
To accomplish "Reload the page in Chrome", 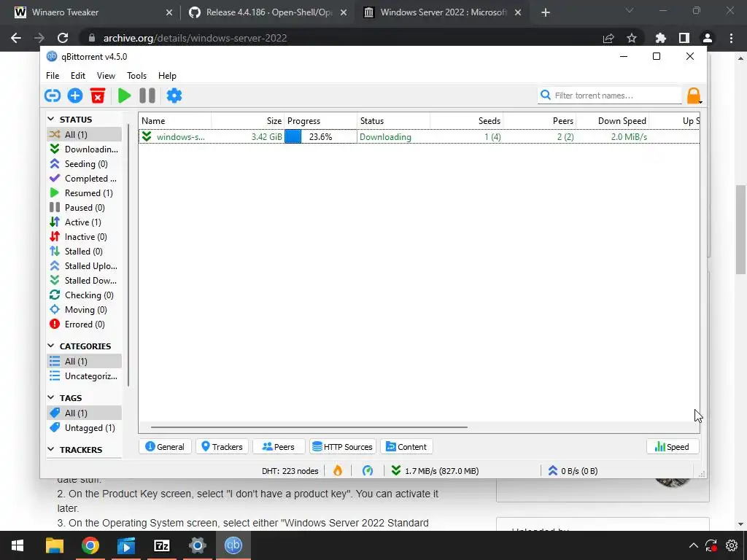I will coord(63,38).
